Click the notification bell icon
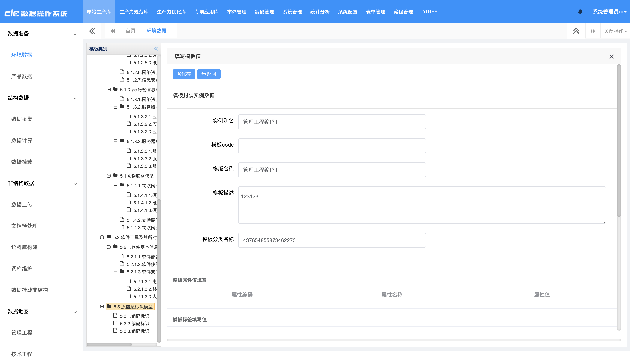630x364 pixels. point(580,12)
